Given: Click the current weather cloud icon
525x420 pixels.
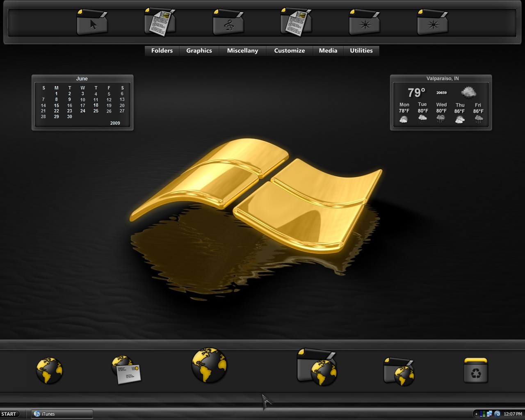Looking at the screenshot, I should coord(468,92).
